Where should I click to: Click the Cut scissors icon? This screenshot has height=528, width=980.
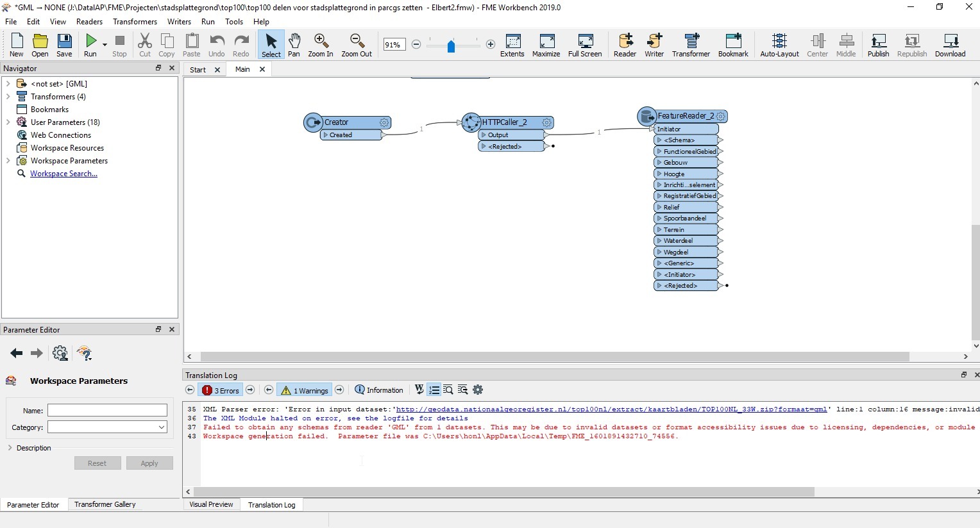pos(145,45)
